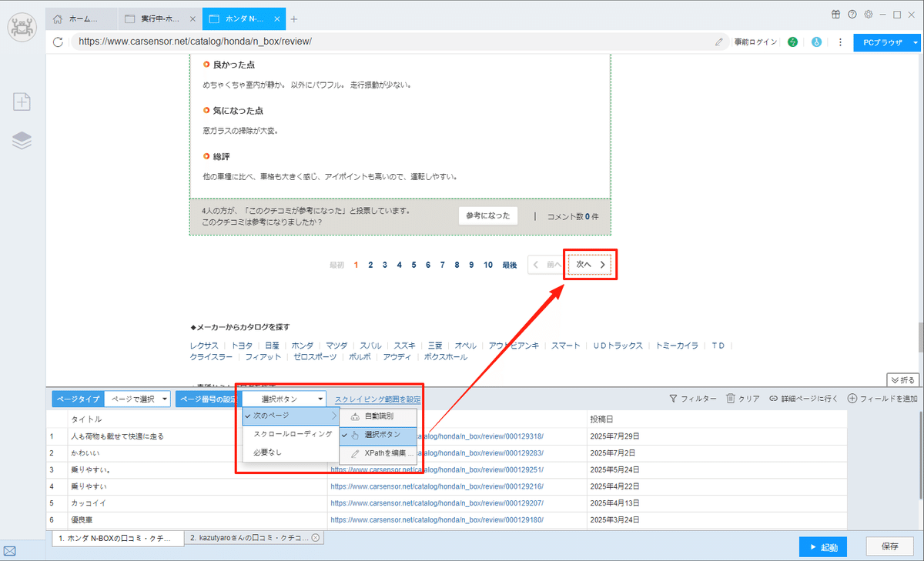The image size is (924, 561).
Task: Select 自動識別 submenu item
Action: (x=378, y=416)
